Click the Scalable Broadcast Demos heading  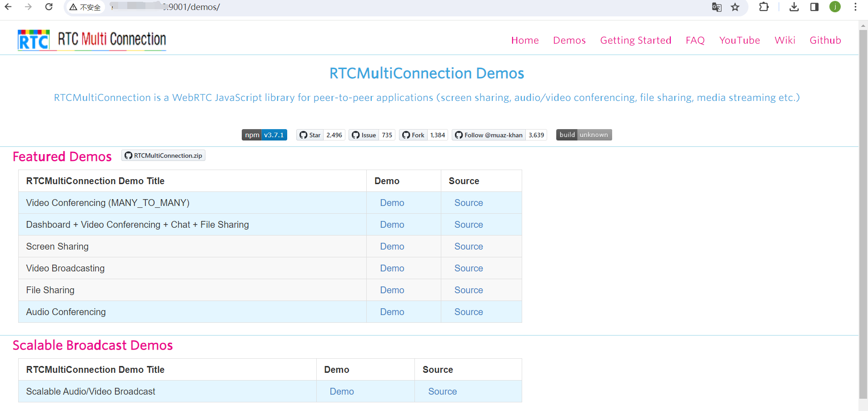click(93, 345)
